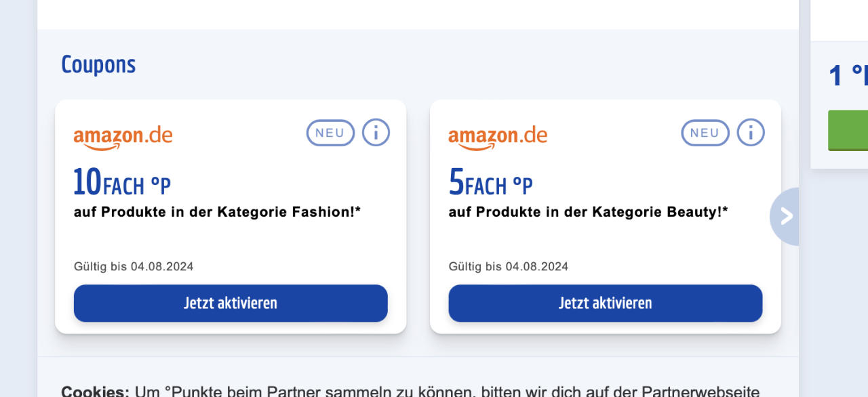Activate the 10FACH Fashion coupon
This screenshot has height=397, width=868.
231,303
